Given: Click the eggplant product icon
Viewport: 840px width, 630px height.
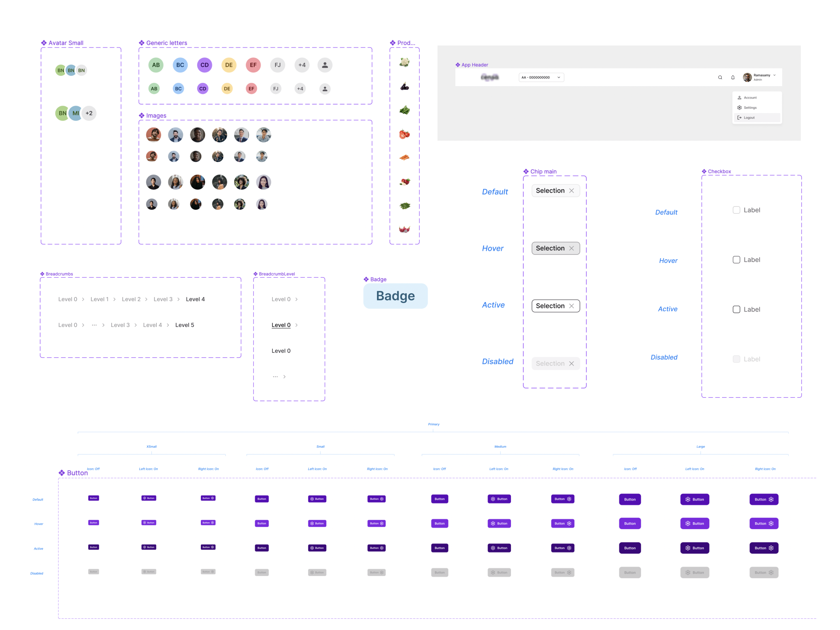Looking at the screenshot, I should pos(405,86).
